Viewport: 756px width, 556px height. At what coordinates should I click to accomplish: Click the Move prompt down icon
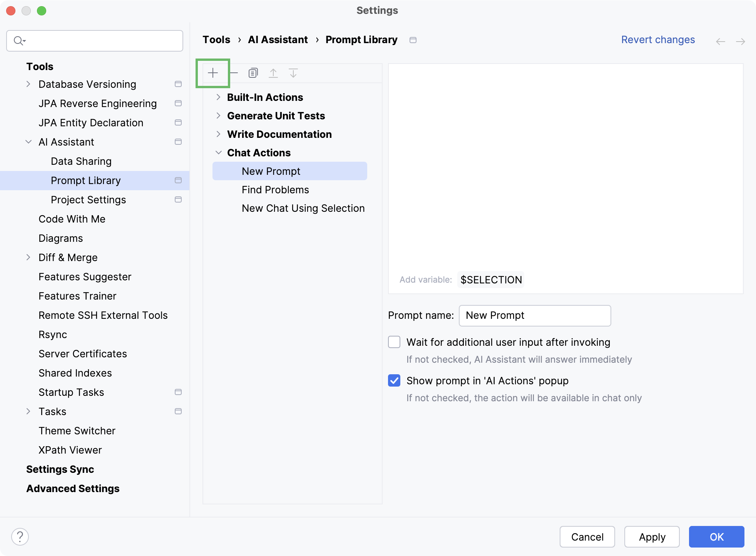[293, 73]
